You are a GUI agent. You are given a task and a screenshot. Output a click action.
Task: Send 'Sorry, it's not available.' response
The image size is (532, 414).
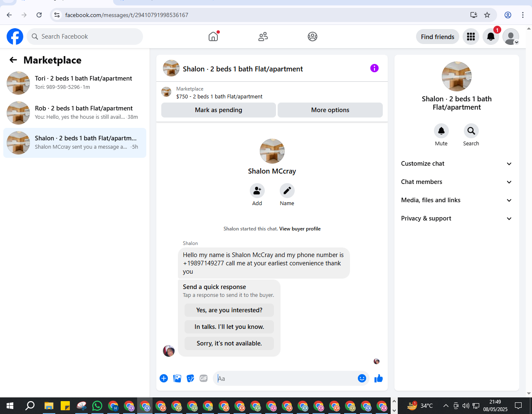click(229, 343)
